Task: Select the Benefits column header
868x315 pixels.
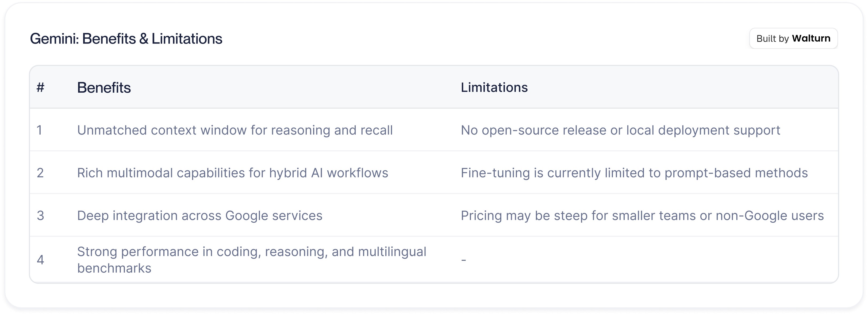Action: (104, 88)
